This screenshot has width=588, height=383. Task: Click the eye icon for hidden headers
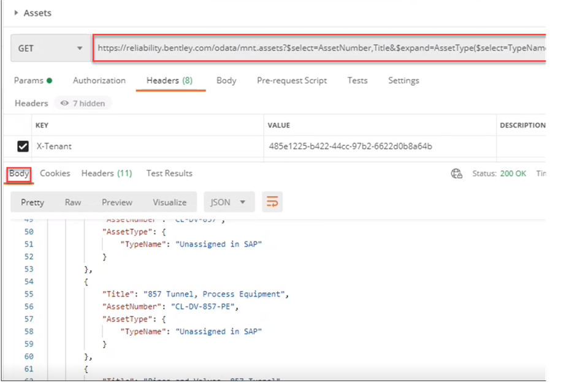click(x=64, y=104)
